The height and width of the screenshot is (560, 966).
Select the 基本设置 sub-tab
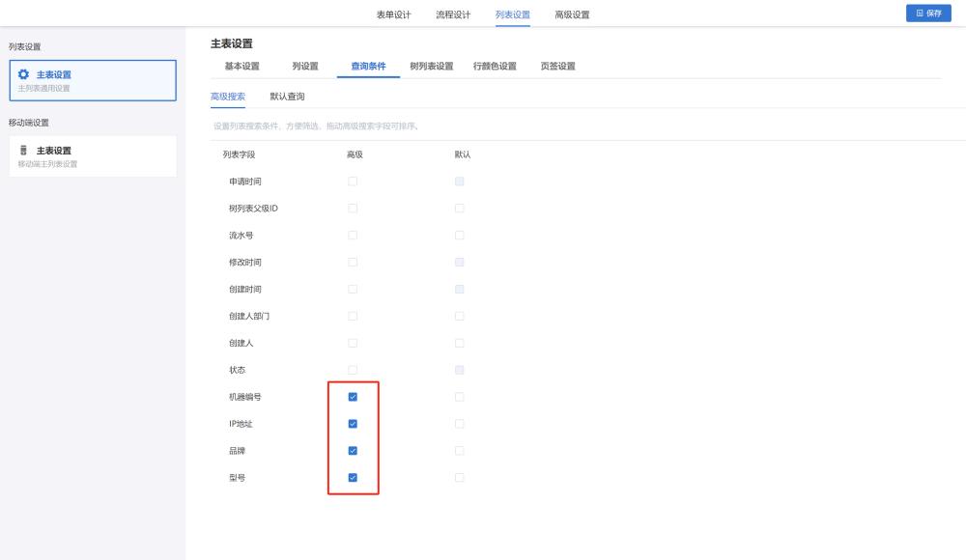241,67
